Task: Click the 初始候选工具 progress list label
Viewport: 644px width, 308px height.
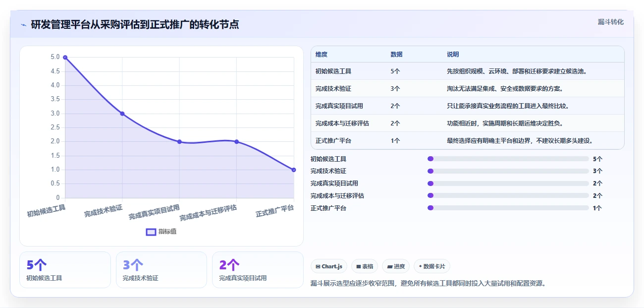Action: (x=328, y=159)
